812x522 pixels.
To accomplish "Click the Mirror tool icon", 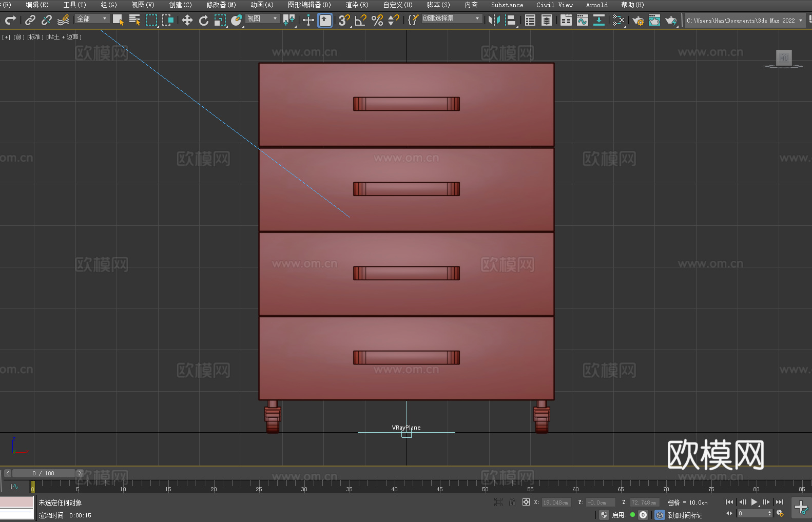I will [x=494, y=20].
